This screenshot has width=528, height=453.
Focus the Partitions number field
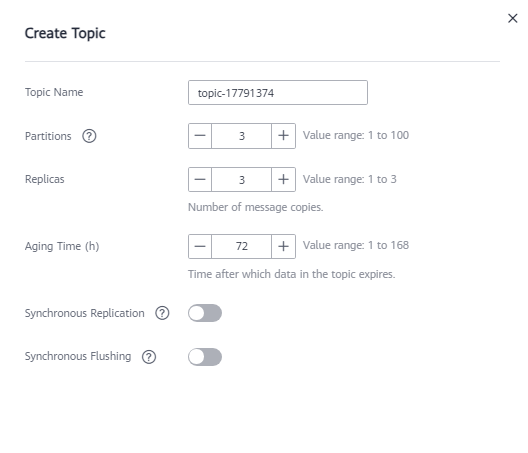point(241,136)
